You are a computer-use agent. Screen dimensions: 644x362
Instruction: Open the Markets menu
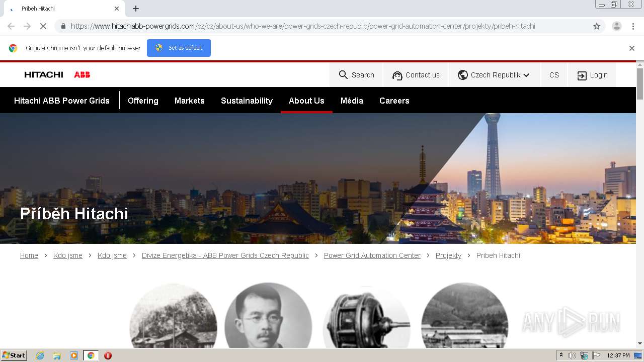(x=190, y=101)
